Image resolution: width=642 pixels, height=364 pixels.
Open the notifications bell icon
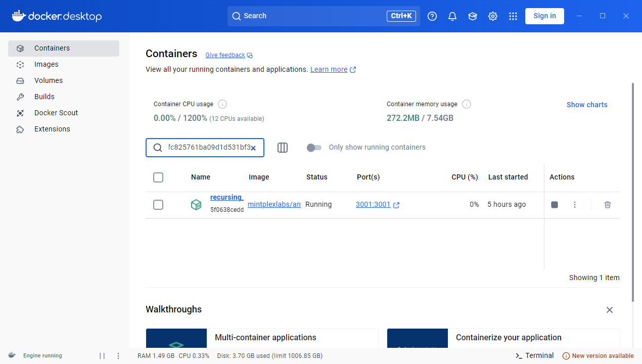[452, 16]
